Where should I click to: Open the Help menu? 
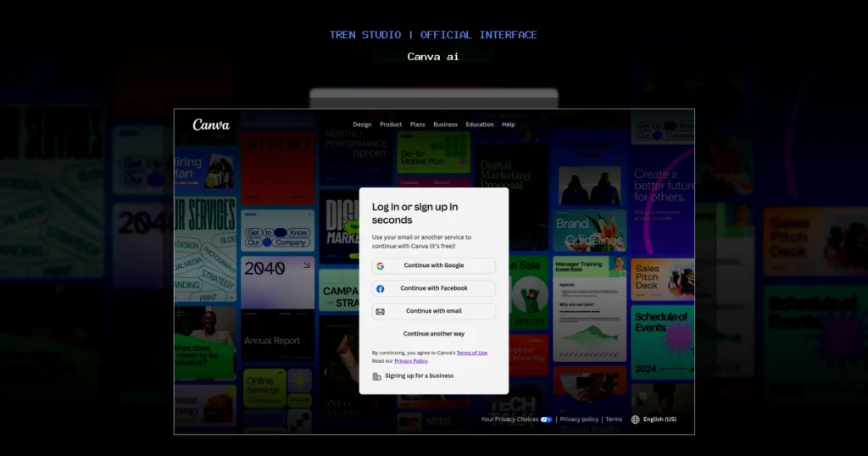pyautogui.click(x=509, y=125)
